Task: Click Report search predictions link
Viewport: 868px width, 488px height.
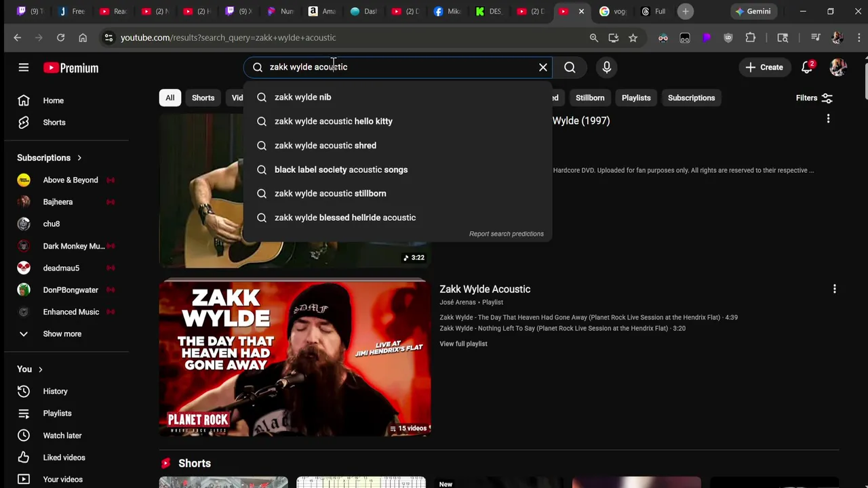Action: 507,234
